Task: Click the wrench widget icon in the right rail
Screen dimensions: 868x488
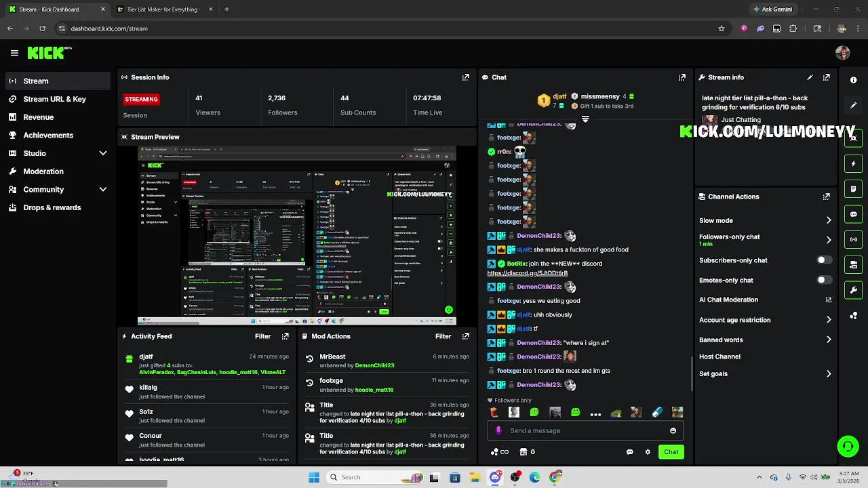Action: click(x=853, y=290)
